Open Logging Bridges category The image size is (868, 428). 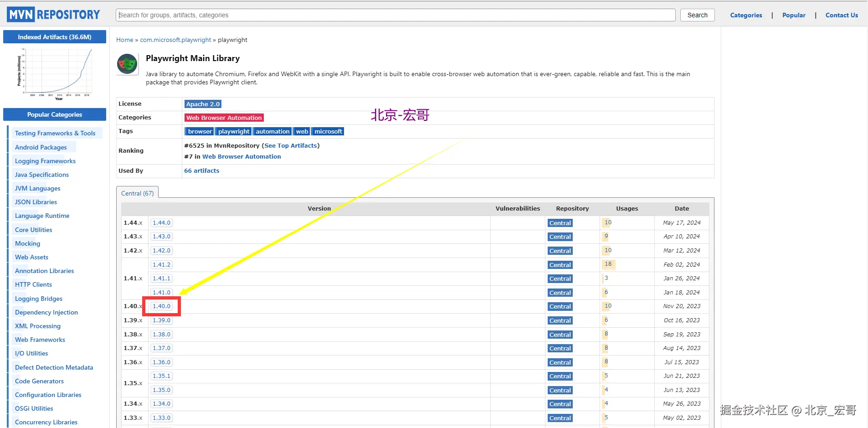39,299
